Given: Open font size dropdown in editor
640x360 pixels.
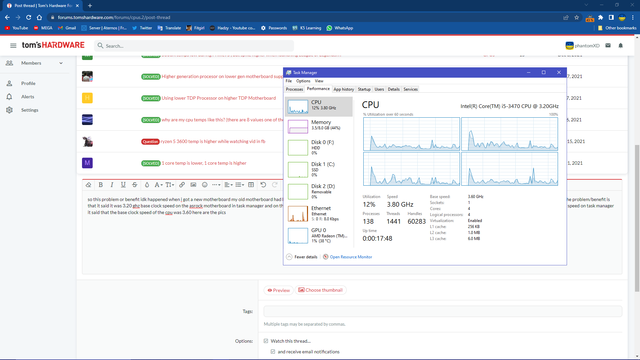Looking at the screenshot, I should 170,185.
